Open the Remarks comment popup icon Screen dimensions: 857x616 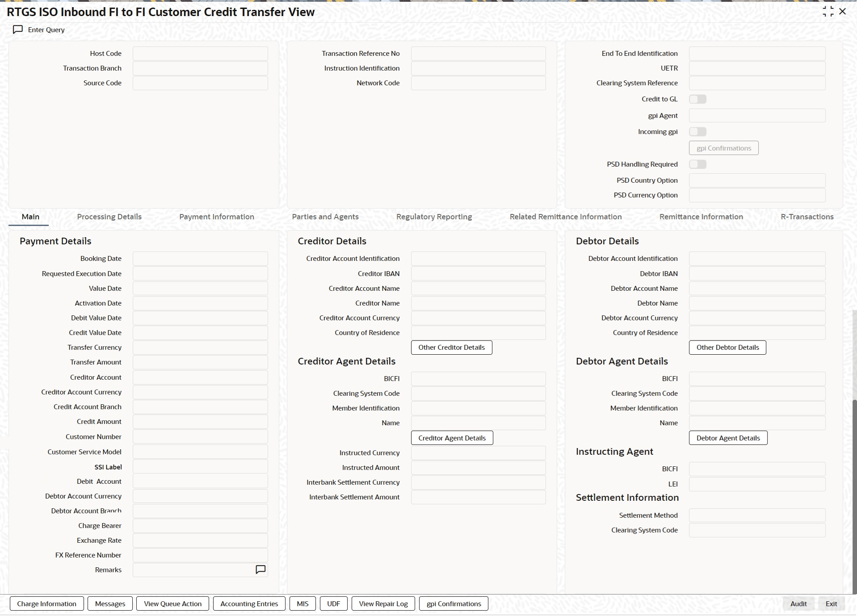coord(260,570)
